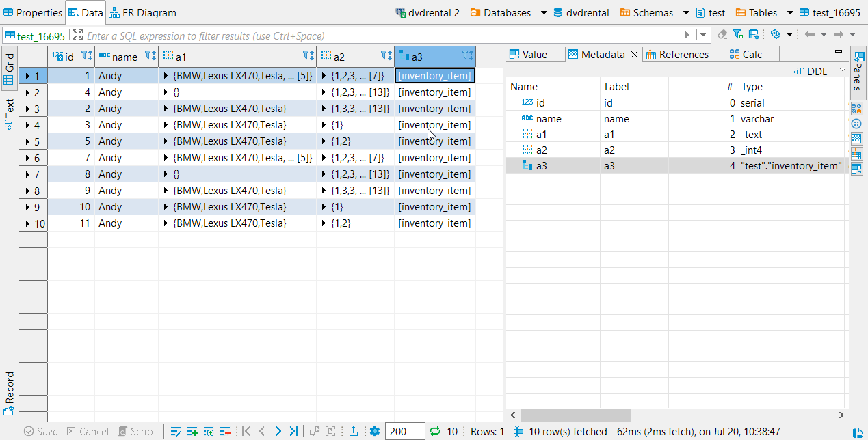Expand a1 array in row 1
Screen dimensions: 868x440
(166, 76)
